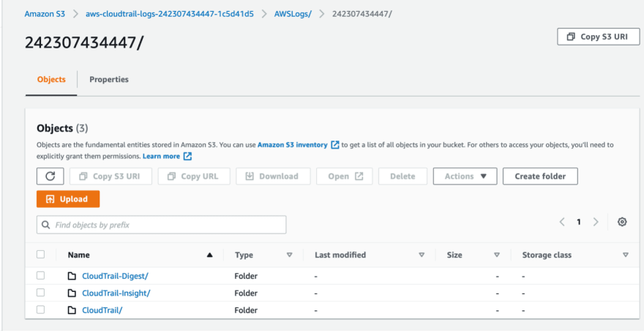Click folder icon beside CloudTrail-Digest/
This screenshot has height=333, width=644.
[x=72, y=276]
